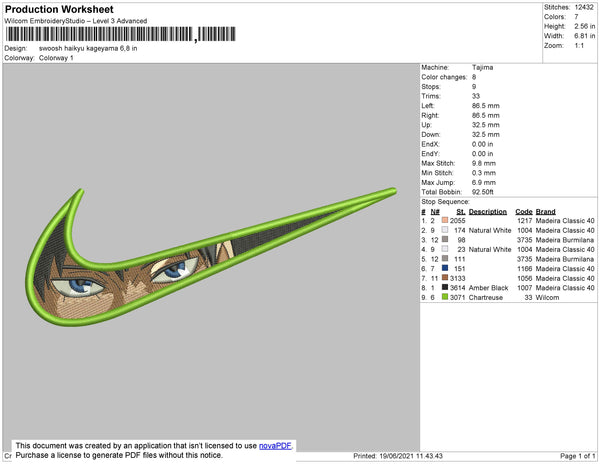Click the 'St.' column header
The image size is (600, 464).
click(461, 212)
